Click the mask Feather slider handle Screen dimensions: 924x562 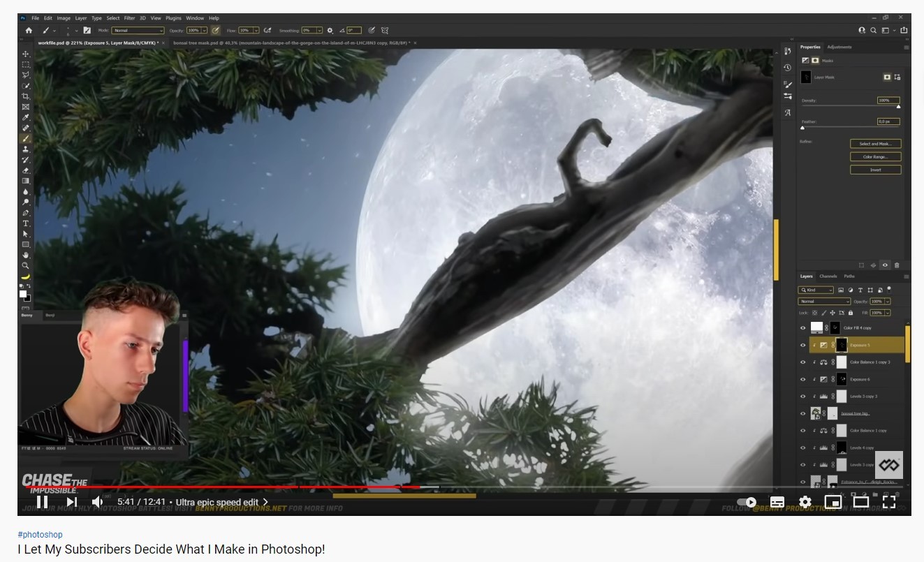[802, 128]
